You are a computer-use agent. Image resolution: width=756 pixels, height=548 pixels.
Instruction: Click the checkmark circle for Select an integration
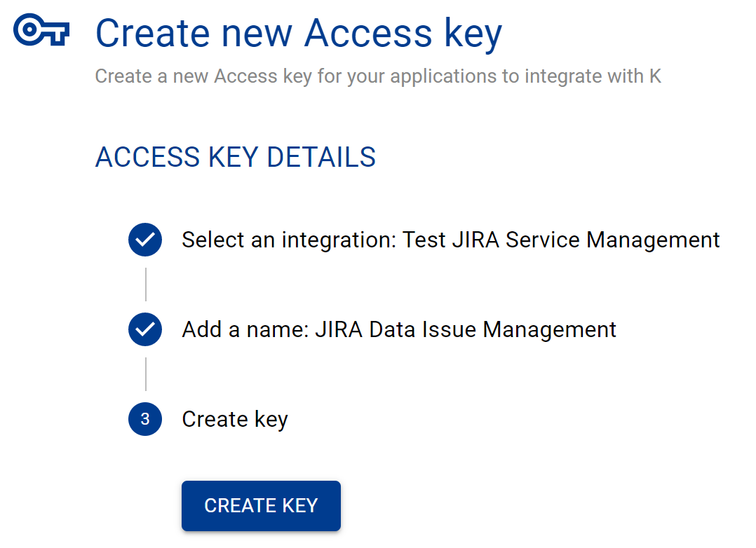pyautogui.click(x=145, y=240)
